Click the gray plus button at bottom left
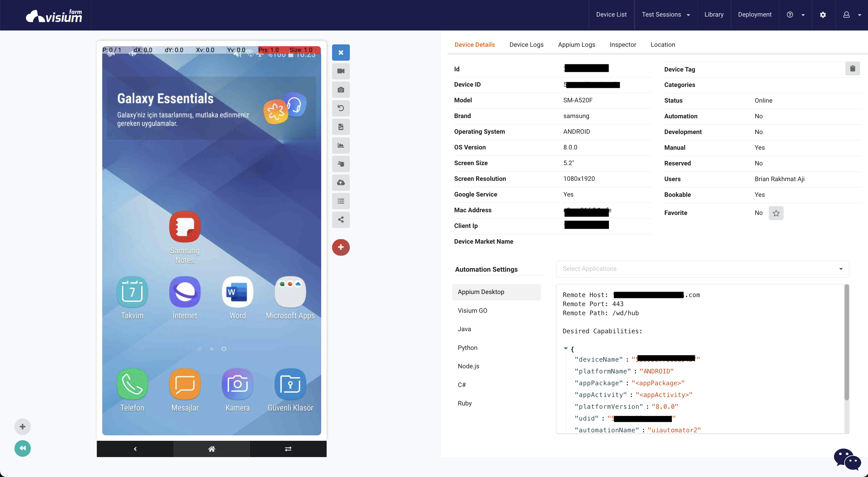The image size is (868, 477). click(23, 427)
